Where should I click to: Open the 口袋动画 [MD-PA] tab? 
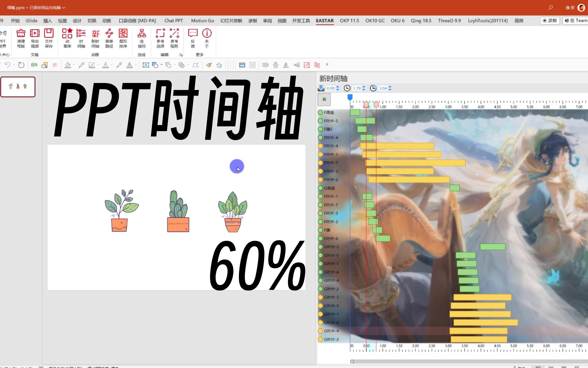137,21
